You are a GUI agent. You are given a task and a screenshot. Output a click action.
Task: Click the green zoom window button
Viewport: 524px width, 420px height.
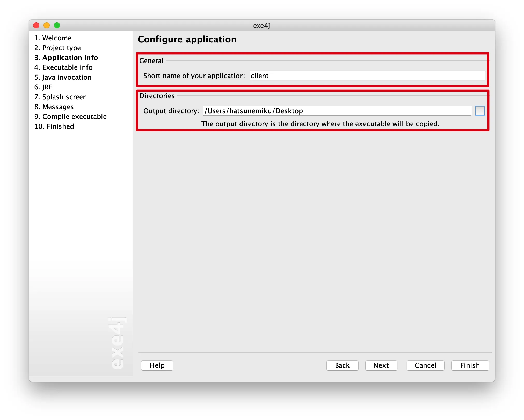tap(57, 25)
